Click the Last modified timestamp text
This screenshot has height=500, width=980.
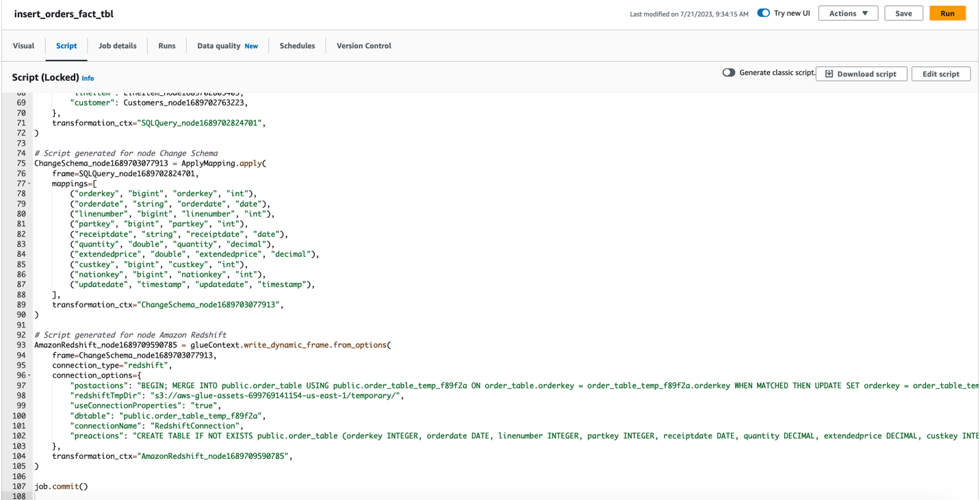689,14
